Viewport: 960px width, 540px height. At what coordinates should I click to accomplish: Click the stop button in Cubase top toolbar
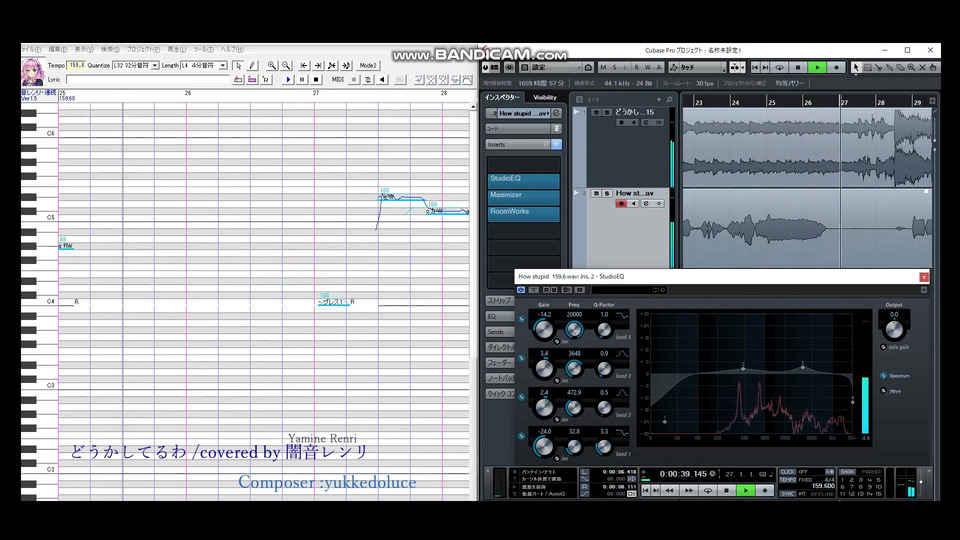coord(797,67)
